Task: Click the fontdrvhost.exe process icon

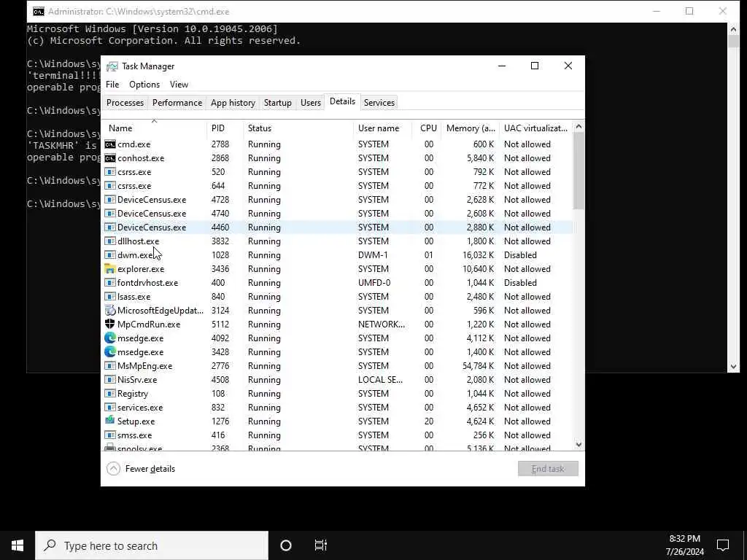Action: (110, 282)
